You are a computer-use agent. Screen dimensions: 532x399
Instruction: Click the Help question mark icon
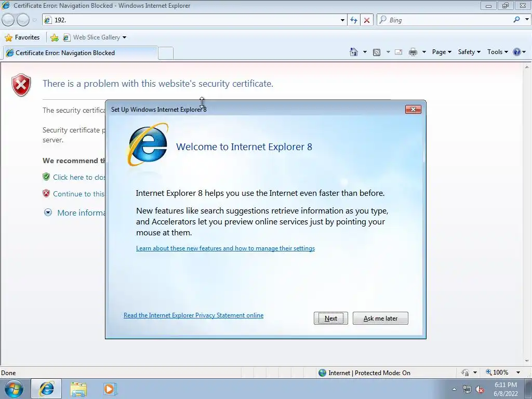coord(517,52)
